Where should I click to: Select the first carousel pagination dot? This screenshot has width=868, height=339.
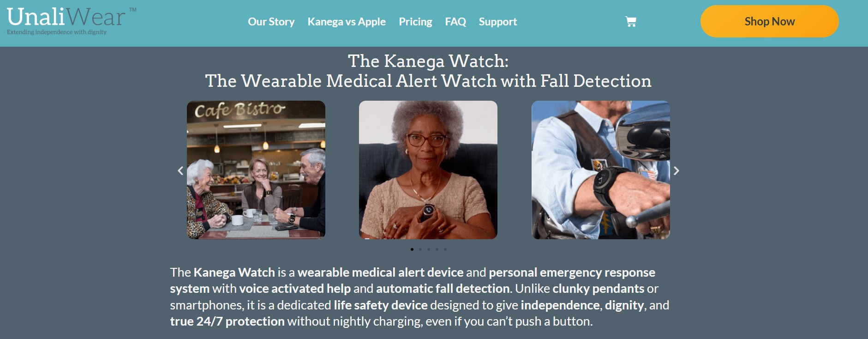[x=412, y=249]
